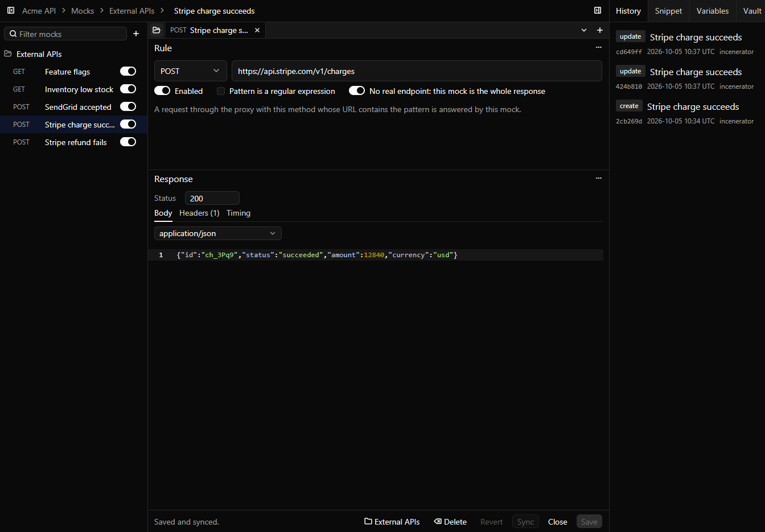Click the Revert button
765x532 pixels.
tap(492, 522)
